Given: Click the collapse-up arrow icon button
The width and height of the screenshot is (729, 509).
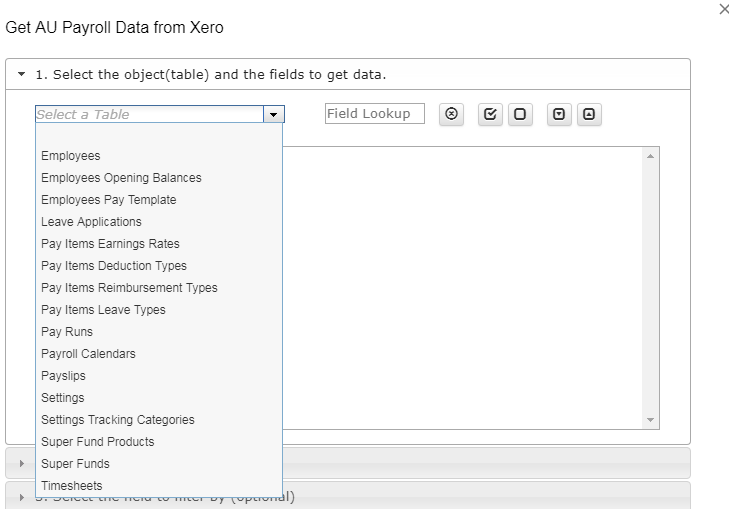Looking at the screenshot, I should click(x=589, y=114).
